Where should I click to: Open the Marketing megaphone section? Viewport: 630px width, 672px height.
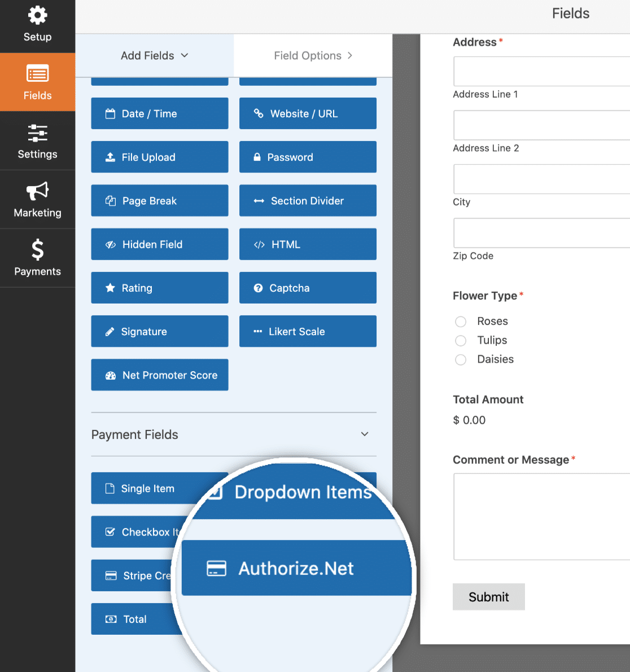(x=37, y=200)
